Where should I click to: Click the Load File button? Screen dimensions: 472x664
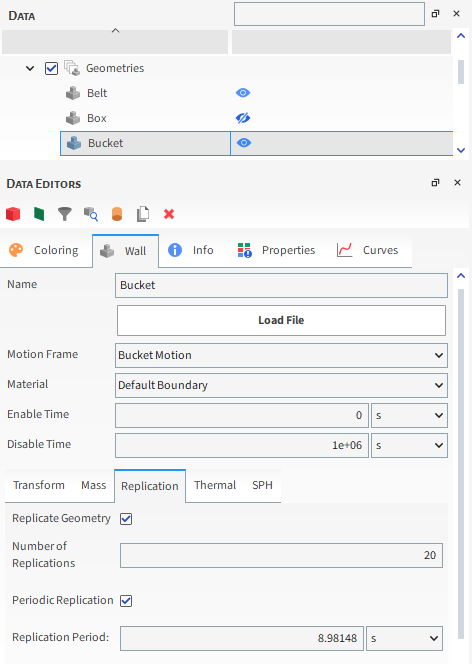281,320
